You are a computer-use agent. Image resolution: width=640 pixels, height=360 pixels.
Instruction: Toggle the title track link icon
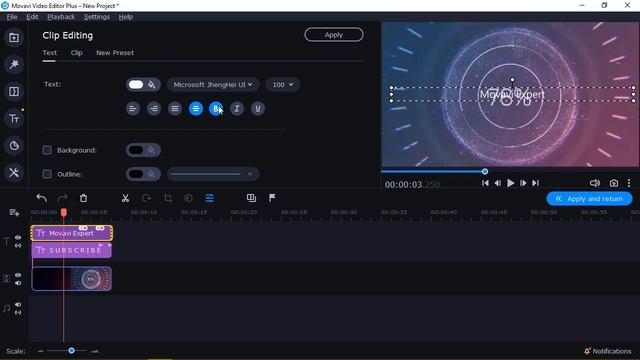pos(18,246)
